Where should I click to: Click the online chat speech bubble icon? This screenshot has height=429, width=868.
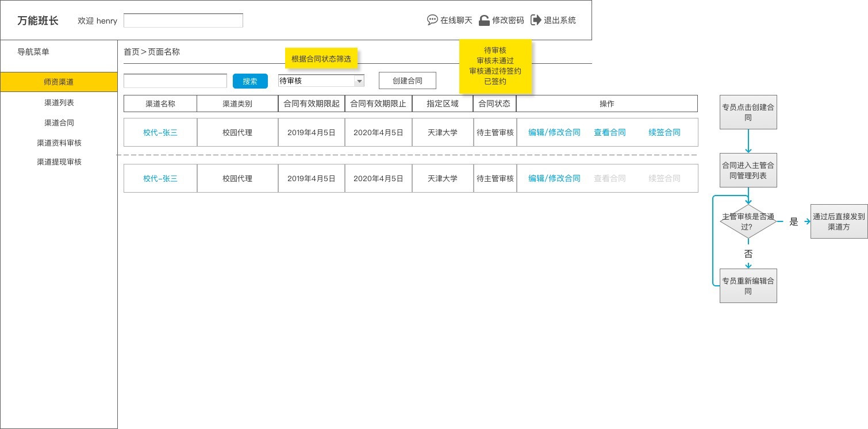pos(432,20)
